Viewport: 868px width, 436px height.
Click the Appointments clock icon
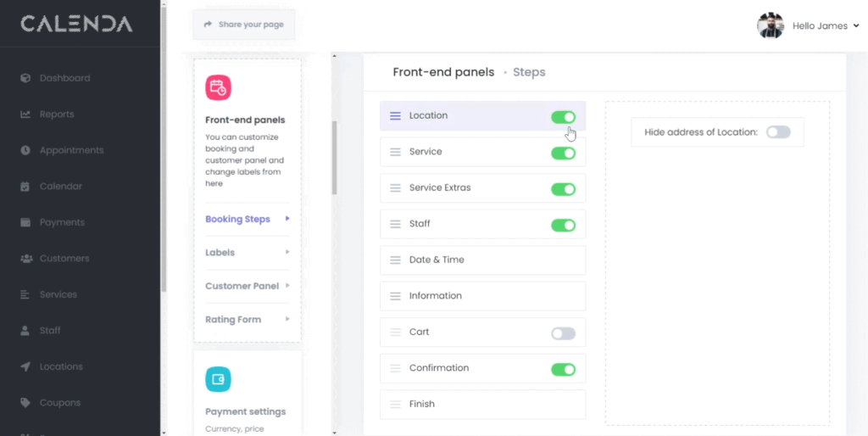[25, 150]
